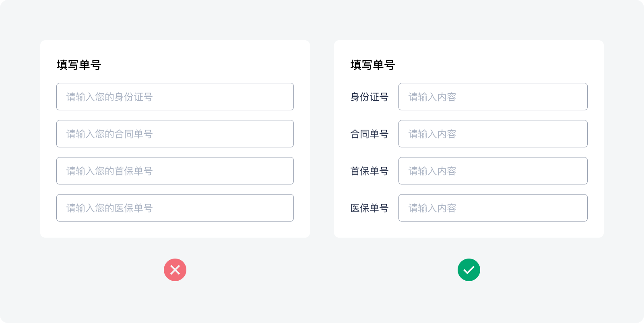The height and width of the screenshot is (323, 644).
Task: Click the 请输入内容 placeholder in the 首保单号 row
Action: coord(432,171)
